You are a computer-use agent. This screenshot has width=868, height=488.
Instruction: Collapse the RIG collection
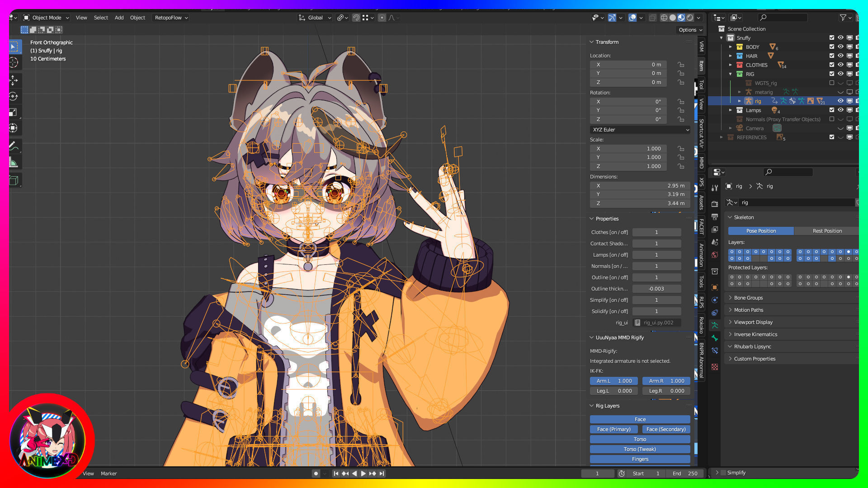pos(731,74)
